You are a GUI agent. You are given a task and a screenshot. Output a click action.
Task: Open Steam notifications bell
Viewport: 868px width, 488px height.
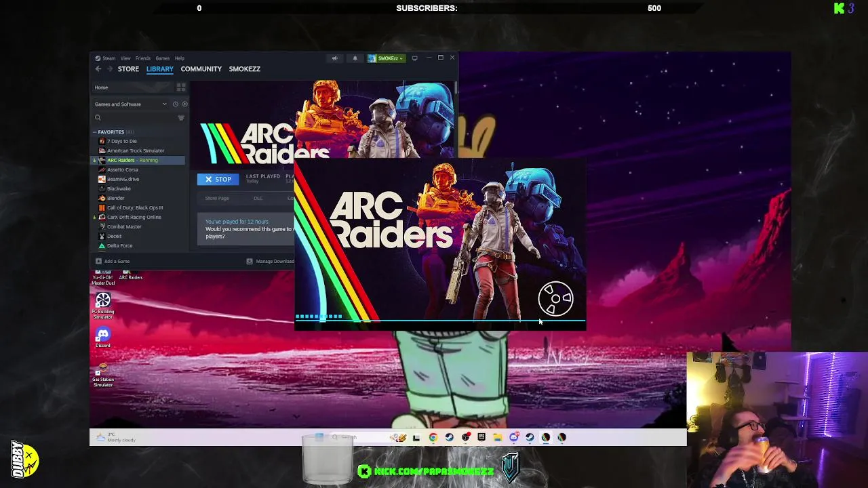point(355,58)
